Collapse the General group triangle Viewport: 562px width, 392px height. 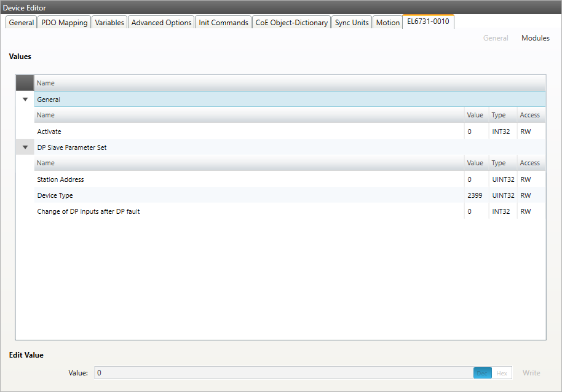pos(25,100)
